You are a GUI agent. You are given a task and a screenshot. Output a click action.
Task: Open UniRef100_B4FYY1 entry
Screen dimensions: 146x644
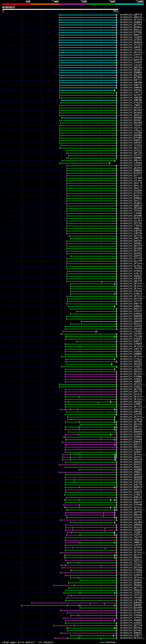click(x=131, y=490)
